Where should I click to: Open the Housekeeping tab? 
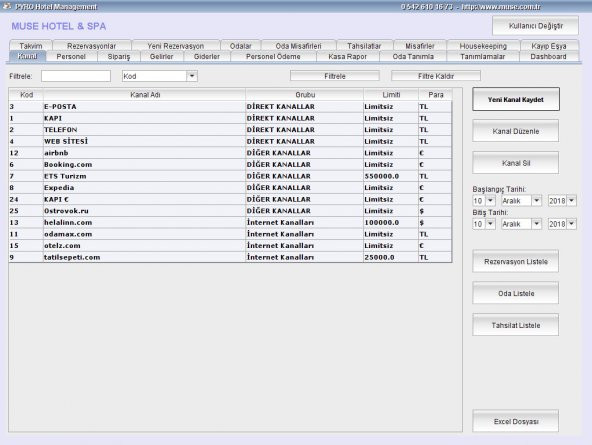click(x=483, y=46)
